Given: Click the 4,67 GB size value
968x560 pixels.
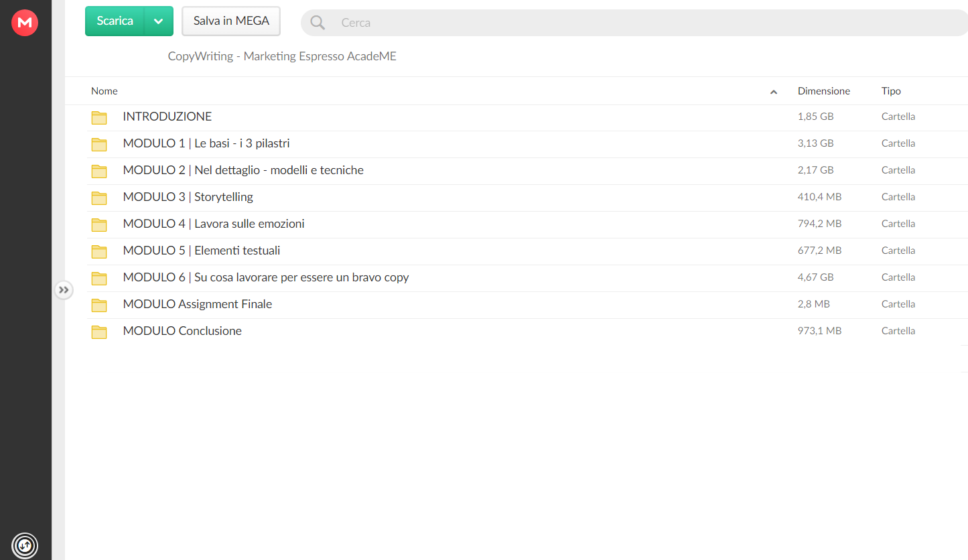Looking at the screenshot, I should coord(815,277).
